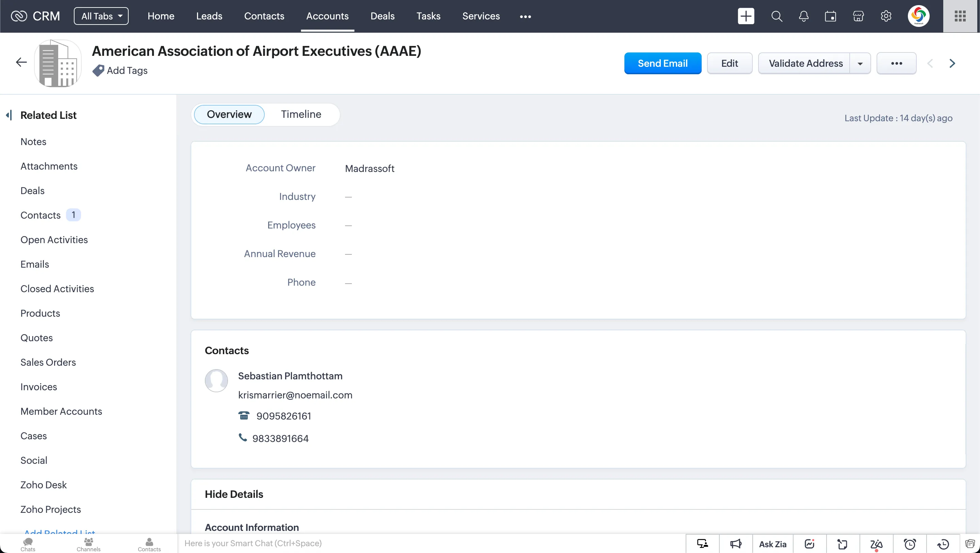Open Closed Activities related list
The image size is (980, 553).
pyautogui.click(x=57, y=288)
